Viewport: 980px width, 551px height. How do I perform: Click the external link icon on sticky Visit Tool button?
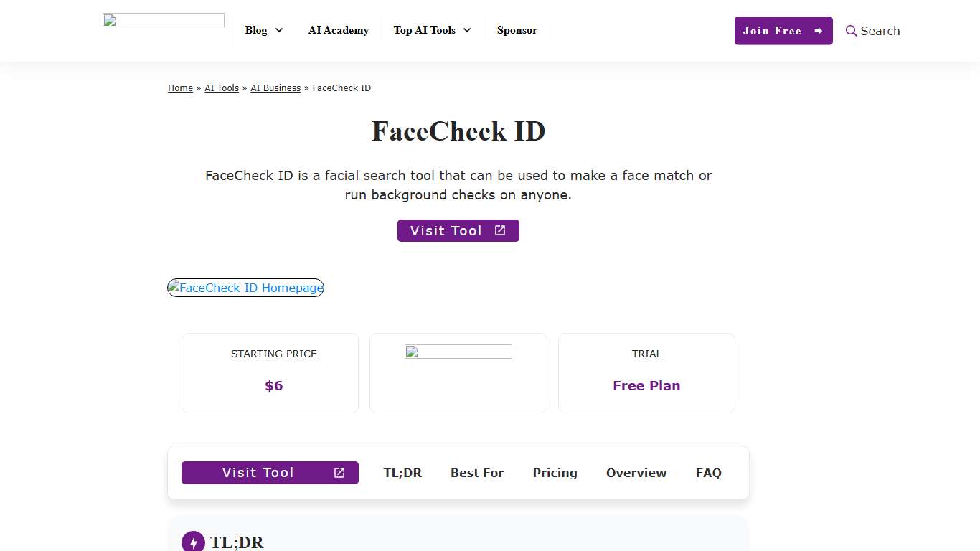pyautogui.click(x=339, y=473)
